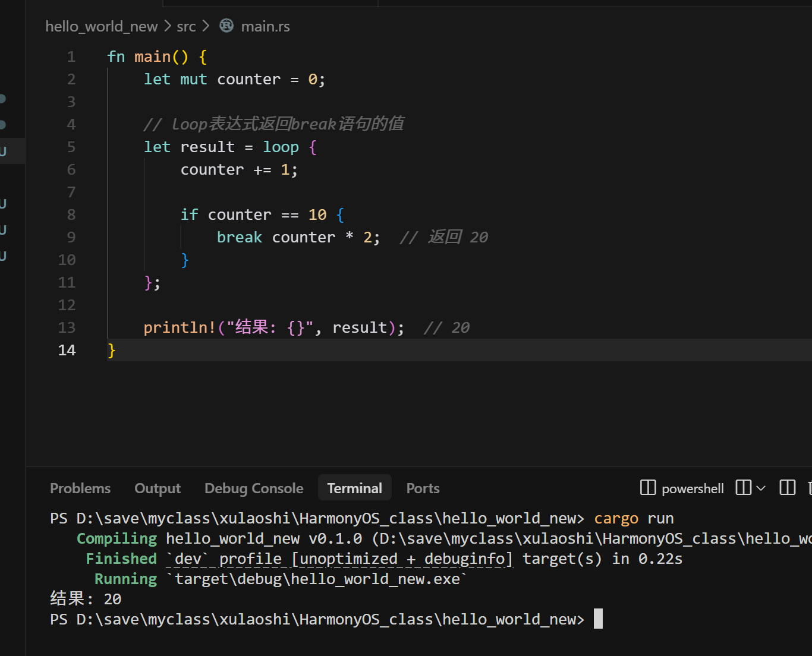
Task: Click the 'counter += 1;' statement
Action: click(x=239, y=170)
